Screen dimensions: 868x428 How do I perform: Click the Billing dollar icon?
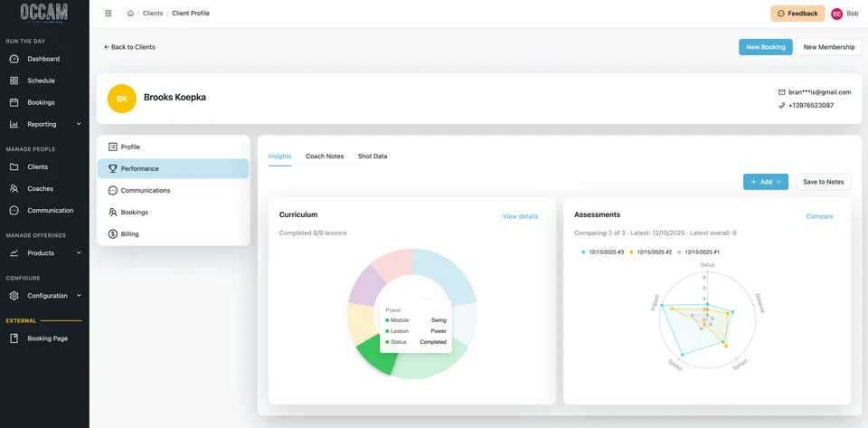pyautogui.click(x=113, y=234)
